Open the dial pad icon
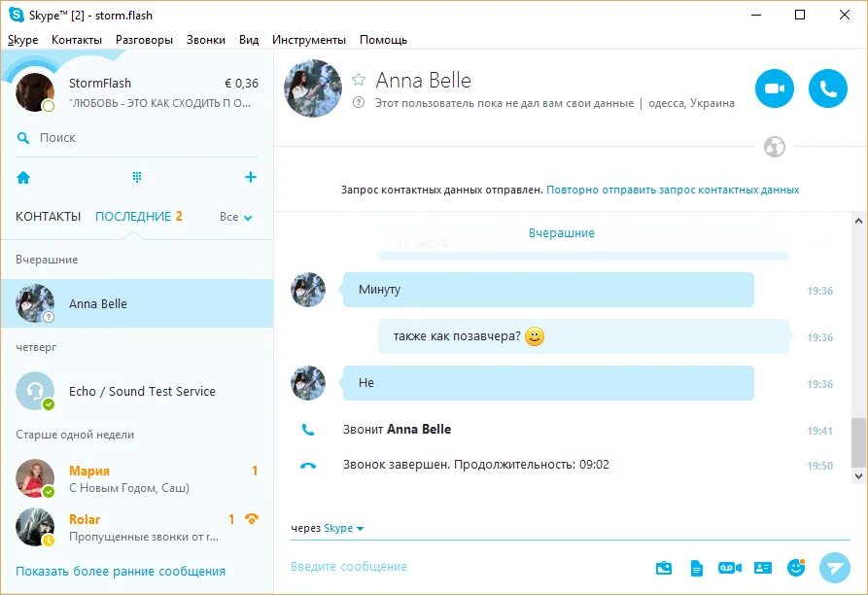The height and width of the screenshot is (595, 868). click(x=137, y=177)
